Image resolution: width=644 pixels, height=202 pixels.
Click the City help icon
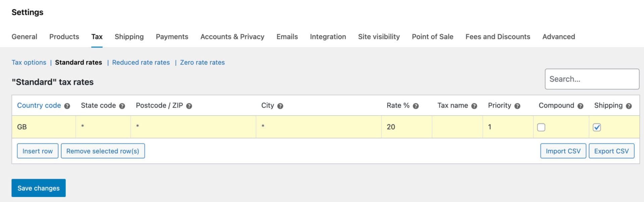tap(280, 106)
